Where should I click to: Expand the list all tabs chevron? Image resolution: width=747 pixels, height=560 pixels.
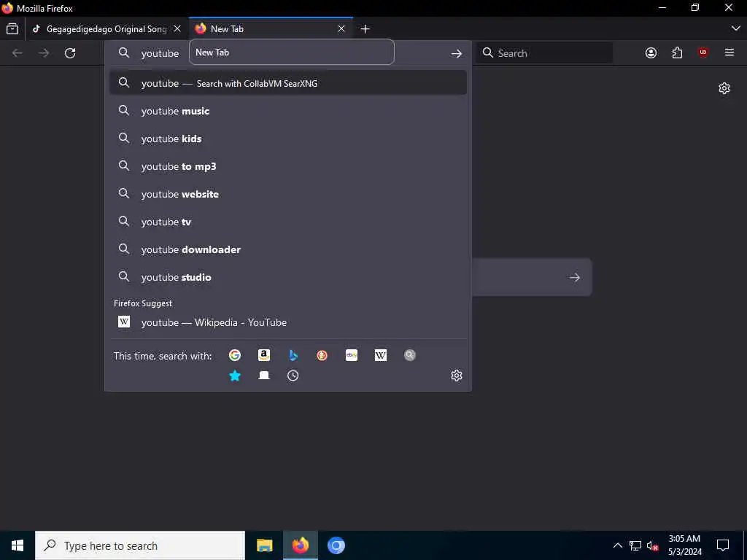735,28
